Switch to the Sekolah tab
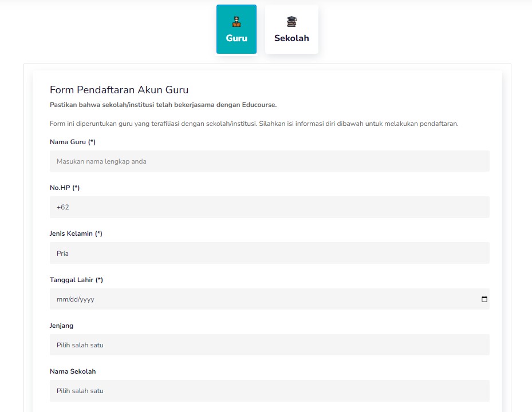Viewport: 532px width, 412px height. tap(291, 29)
